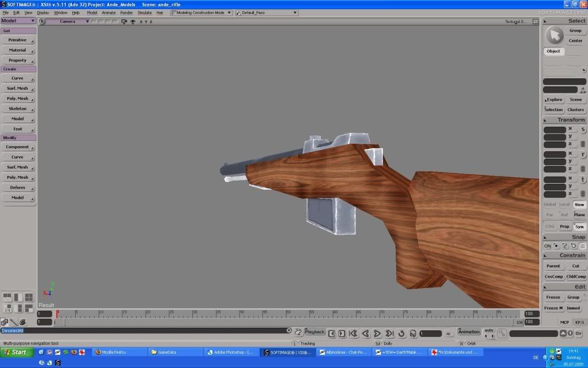The height and width of the screenshot is (368, 588).
Task: Click the large Select arrow tool
Action: tap(554, 36)
